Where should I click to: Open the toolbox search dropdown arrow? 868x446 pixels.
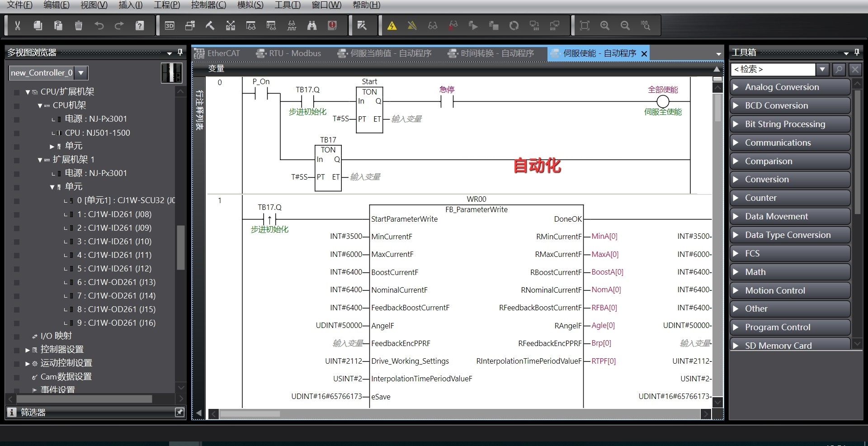[822, 69]
